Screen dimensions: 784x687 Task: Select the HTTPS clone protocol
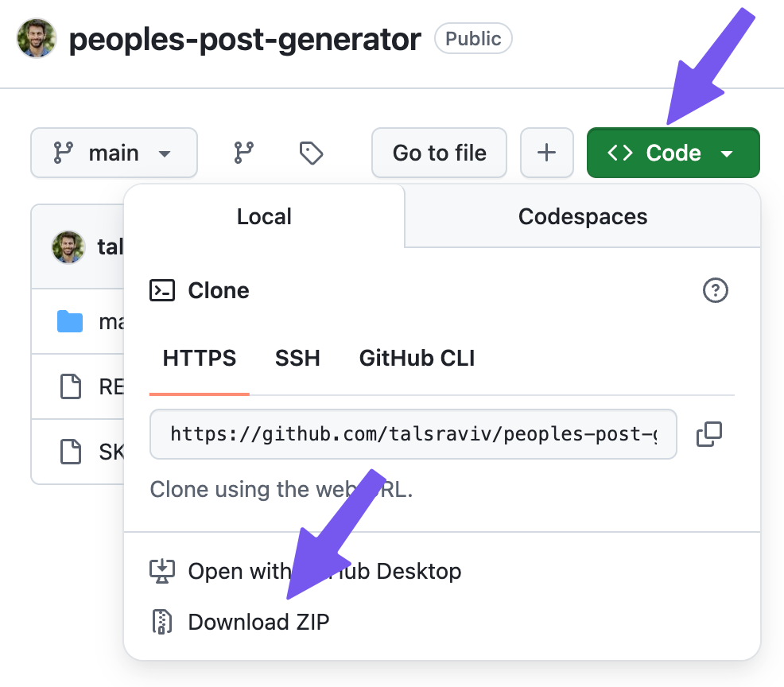[x=199, y=358]
